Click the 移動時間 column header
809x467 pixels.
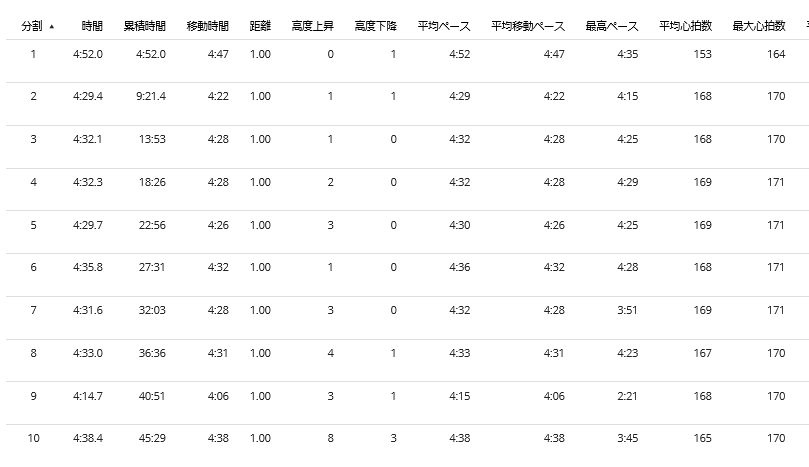[207, 26]
